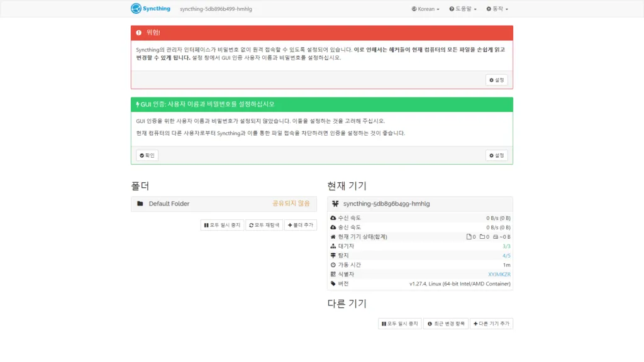
Task: Click 확인 to acknowledge the GUI authentication notice
Action: click(147, 155)
